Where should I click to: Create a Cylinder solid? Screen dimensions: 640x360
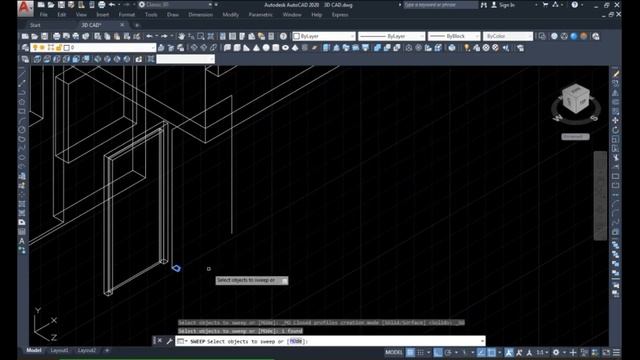(276, 48)
